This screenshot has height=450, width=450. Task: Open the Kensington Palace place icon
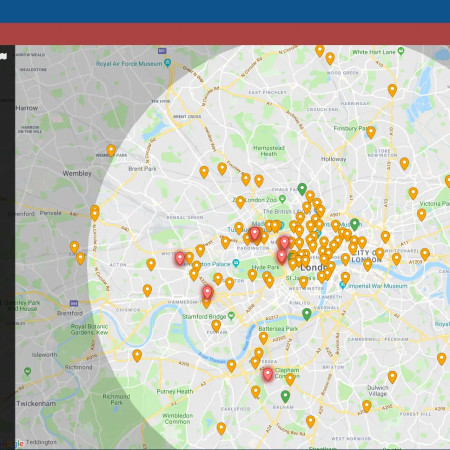pyautogui.click(x=236, y=263)
